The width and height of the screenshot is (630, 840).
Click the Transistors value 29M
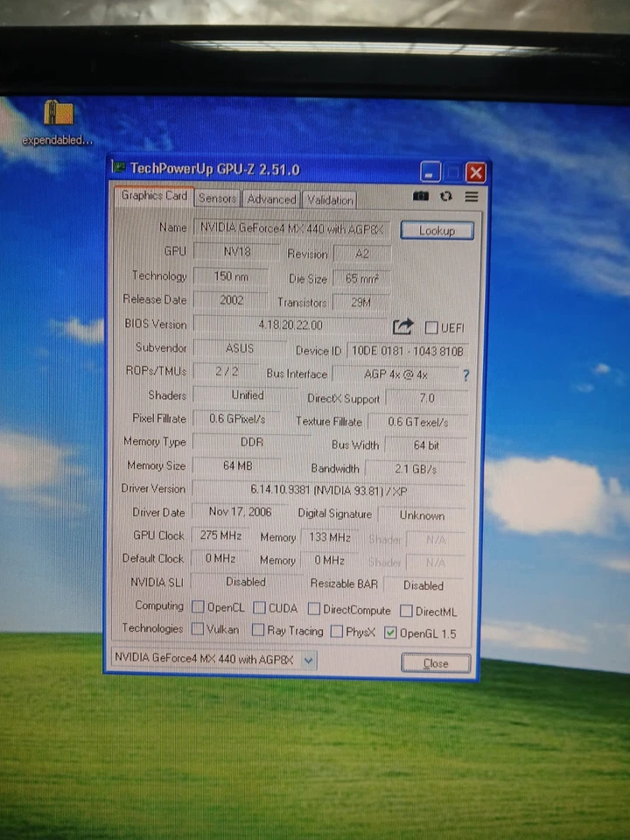[361, 303]
